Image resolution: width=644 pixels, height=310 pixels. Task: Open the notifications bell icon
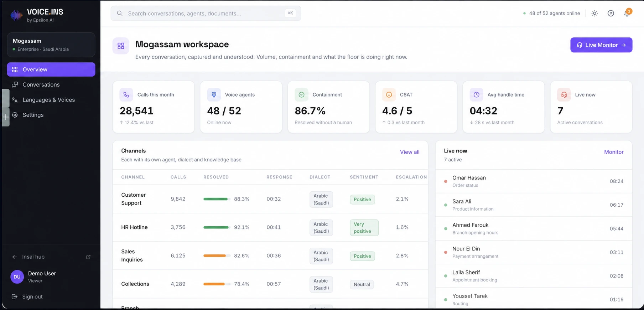tap(627, 14)
